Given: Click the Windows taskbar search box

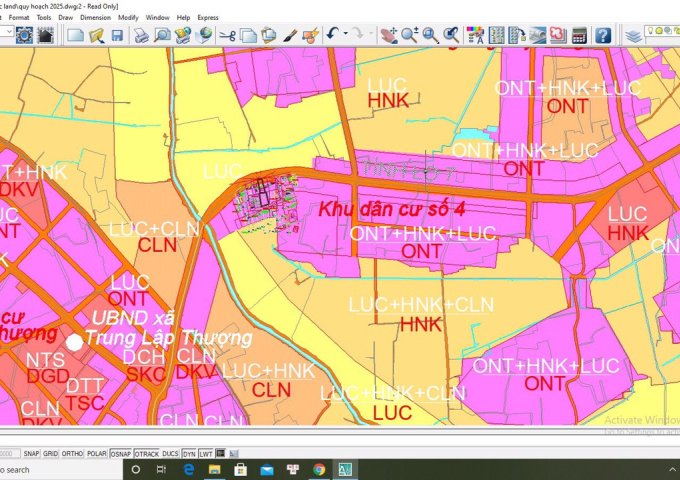Looking at the screenshot, I should [x=61, y=470].
